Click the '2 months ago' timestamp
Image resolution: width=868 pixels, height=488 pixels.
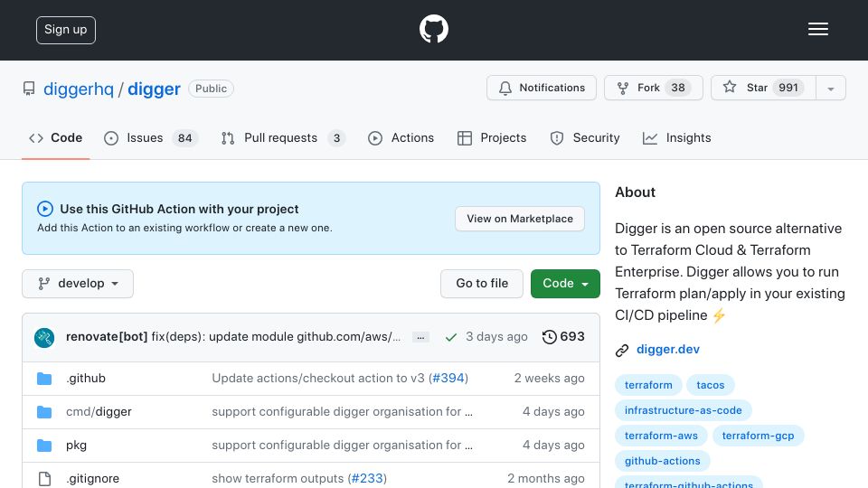click(546, 479)
